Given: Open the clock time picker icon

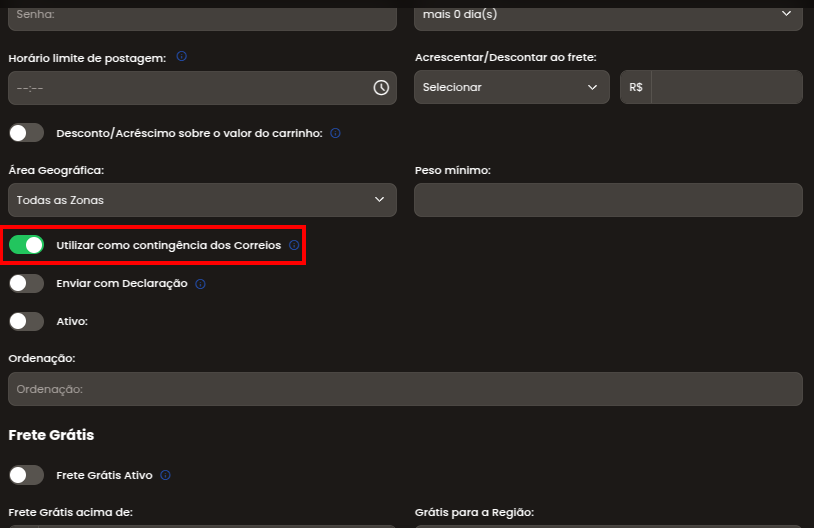Looking at the screenshot, I should pyautogui.click(x=381, y=88).
